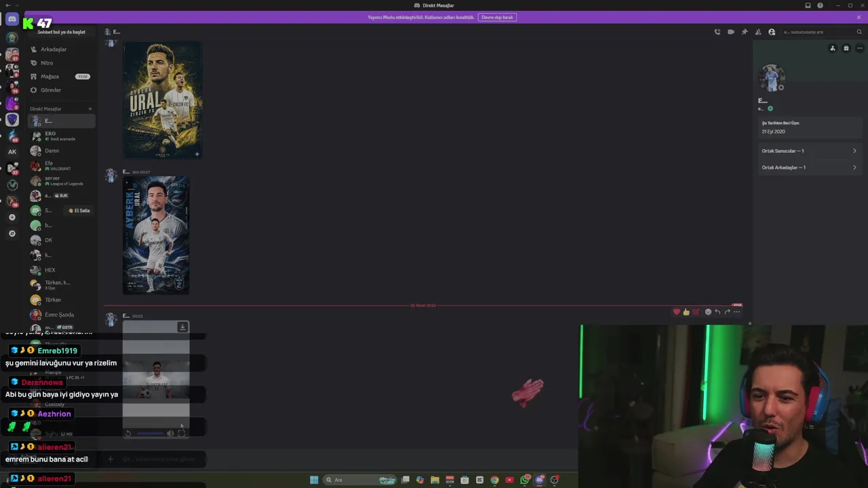Open the blue Ayberk Ural poster image
Screen dimensions: 868x488
(156, 235)
